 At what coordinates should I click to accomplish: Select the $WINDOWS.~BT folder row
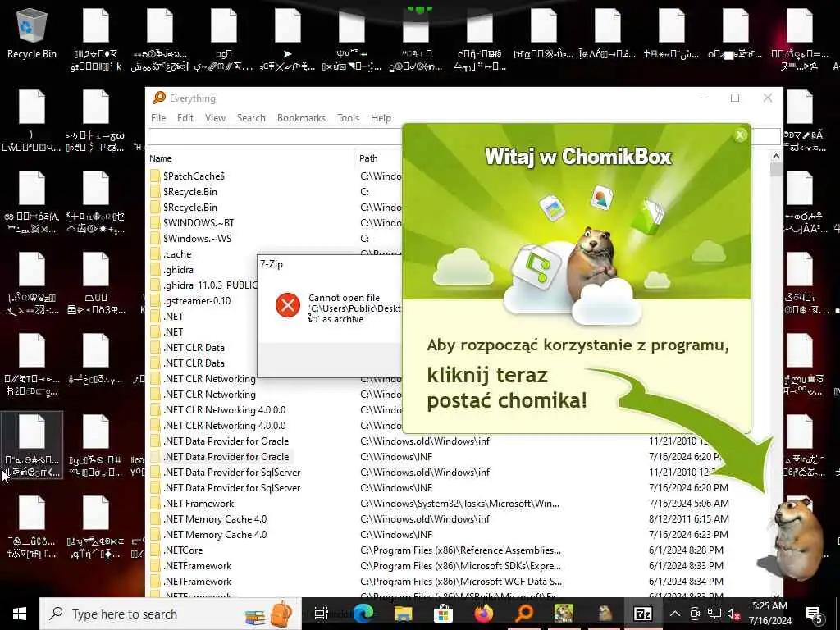point(199,223)
